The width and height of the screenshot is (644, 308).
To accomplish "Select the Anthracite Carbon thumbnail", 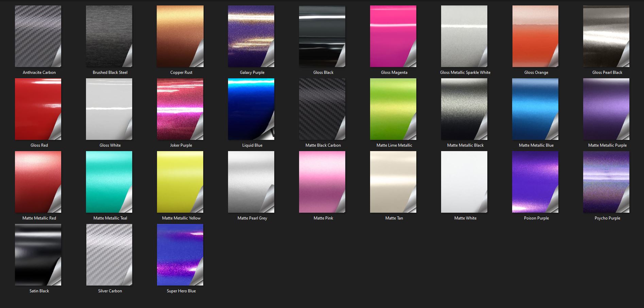I will tap(38, 36).
